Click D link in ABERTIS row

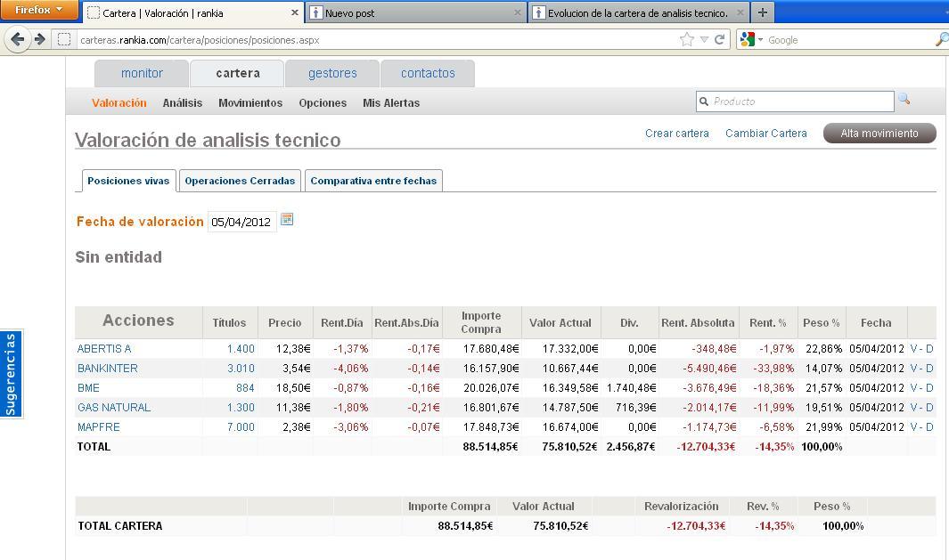click(x=929, y=349)
